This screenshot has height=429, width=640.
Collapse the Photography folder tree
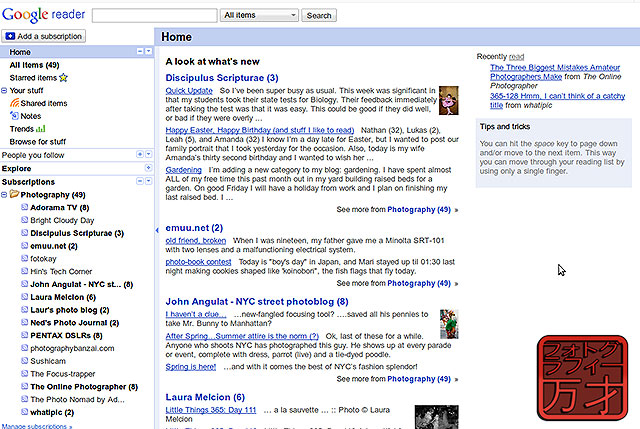pos(4,195)
